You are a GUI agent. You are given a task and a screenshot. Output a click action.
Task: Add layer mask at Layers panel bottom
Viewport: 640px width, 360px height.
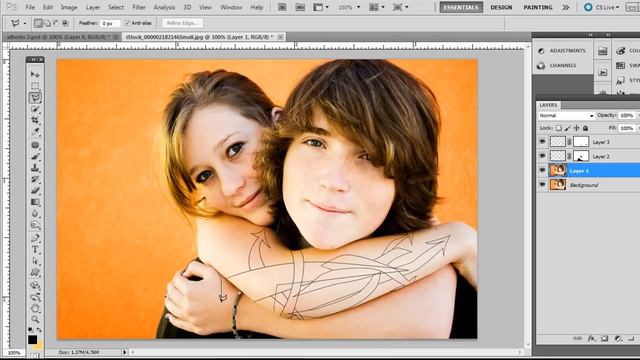pyautogui.click(x=605, y=338)
